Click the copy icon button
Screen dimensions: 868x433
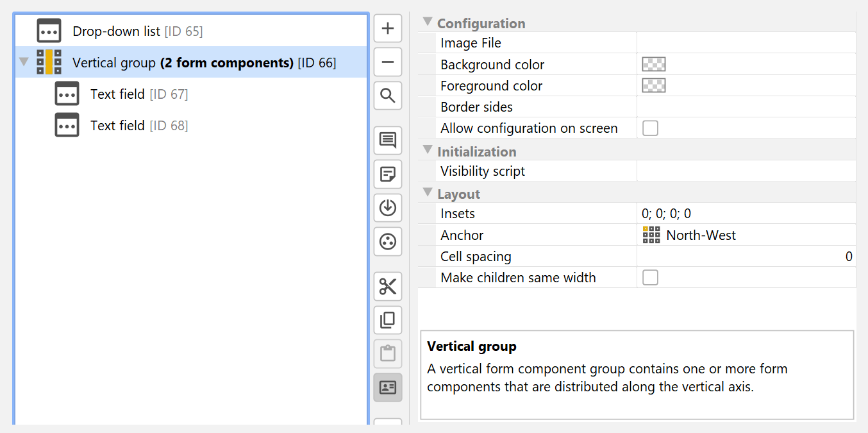(x=388, y=320)
